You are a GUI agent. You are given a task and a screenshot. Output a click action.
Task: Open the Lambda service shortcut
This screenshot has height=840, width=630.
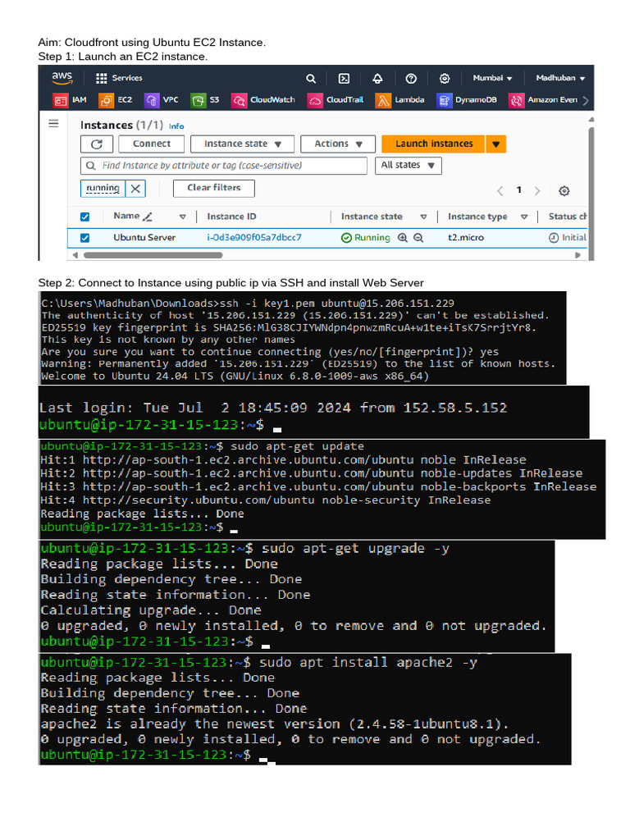(x=399, y=100)
